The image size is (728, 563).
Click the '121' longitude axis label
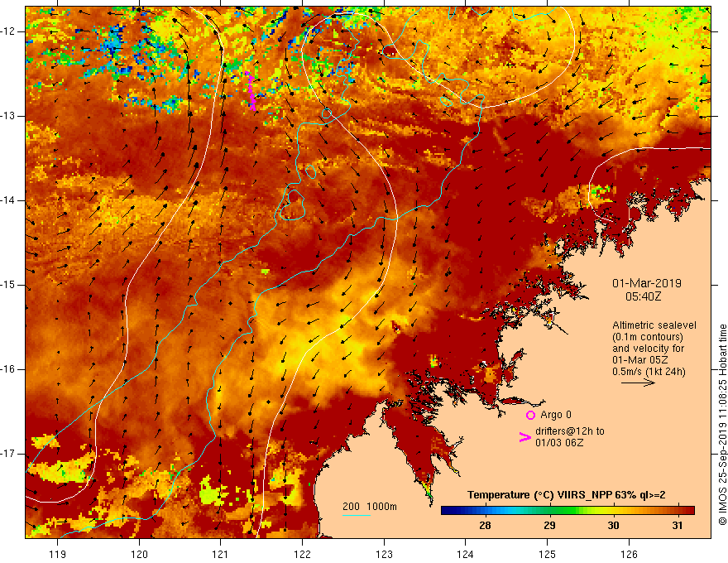221,554
